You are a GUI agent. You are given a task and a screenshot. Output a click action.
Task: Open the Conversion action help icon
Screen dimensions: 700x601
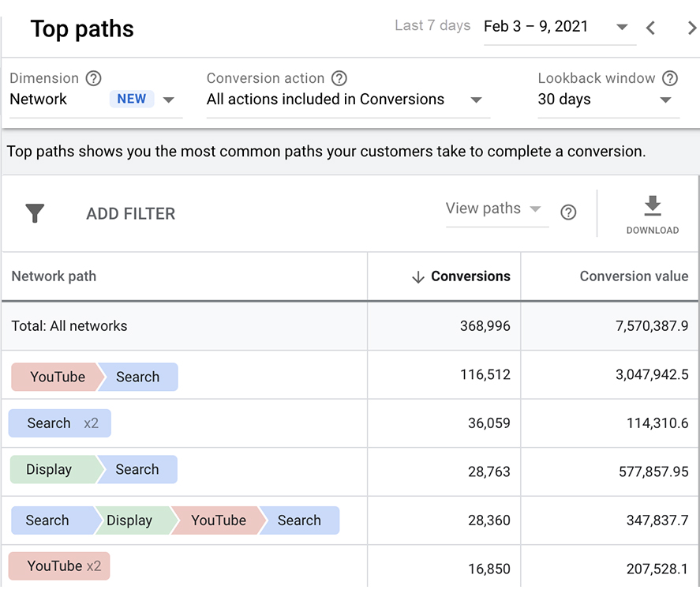tap(339, 78)
